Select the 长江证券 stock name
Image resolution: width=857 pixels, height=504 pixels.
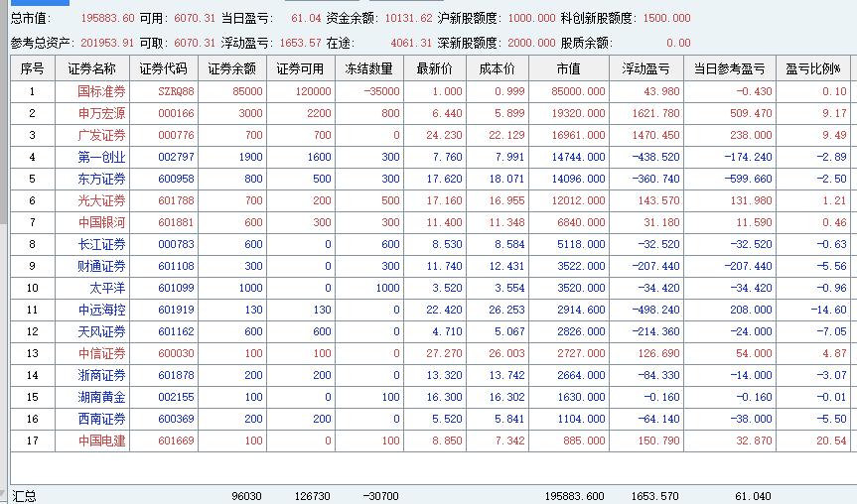click(101, 245)
